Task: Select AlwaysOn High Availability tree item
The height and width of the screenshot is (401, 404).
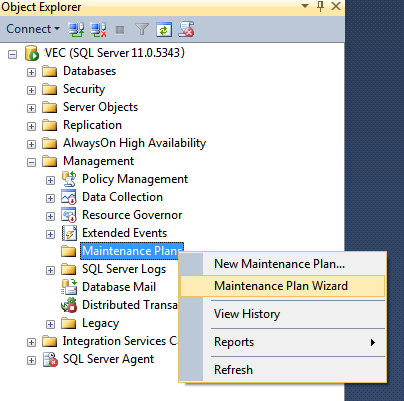Action: [x=134, y=143]
